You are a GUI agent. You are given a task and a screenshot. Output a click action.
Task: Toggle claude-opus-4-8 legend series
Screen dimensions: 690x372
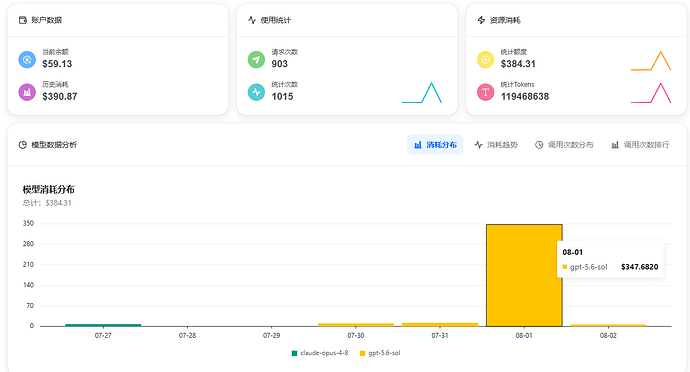click(x=320, y=353)
